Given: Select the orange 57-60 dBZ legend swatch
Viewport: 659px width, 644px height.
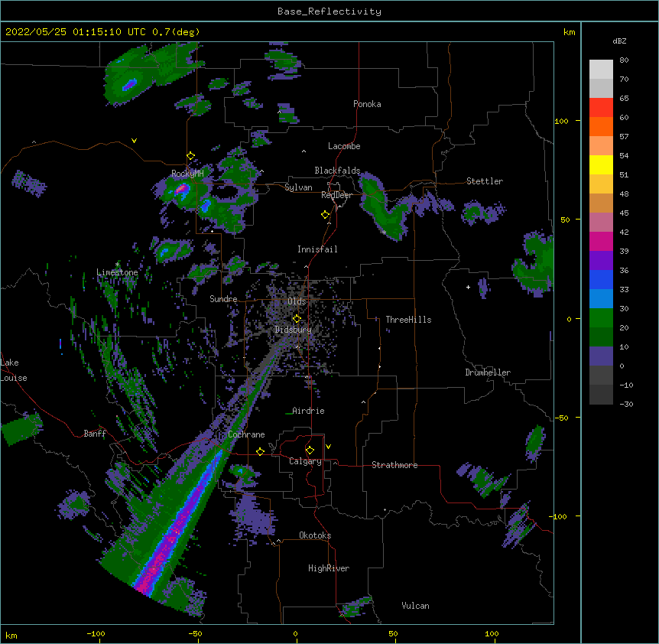Looking at the screenshot, I should tap(601, 126).
